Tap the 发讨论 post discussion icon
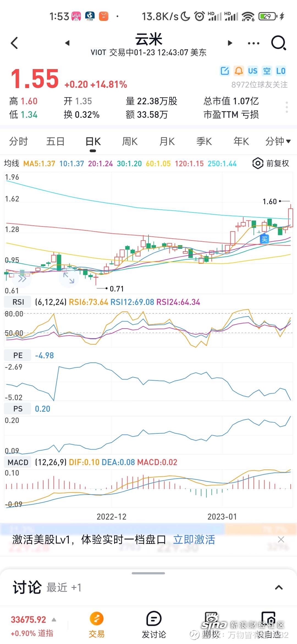The width and height of the screenshot is (297, 644). 154,625
